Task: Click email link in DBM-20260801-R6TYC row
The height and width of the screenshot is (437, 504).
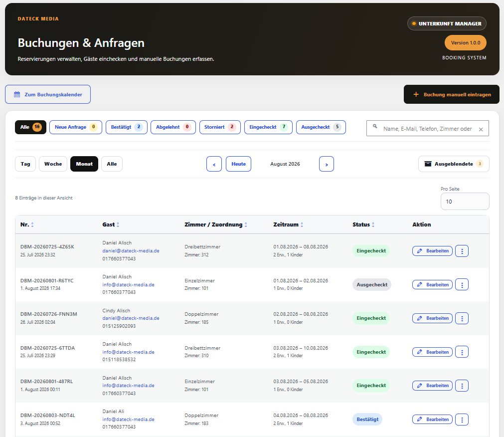Action: (128, 284)
